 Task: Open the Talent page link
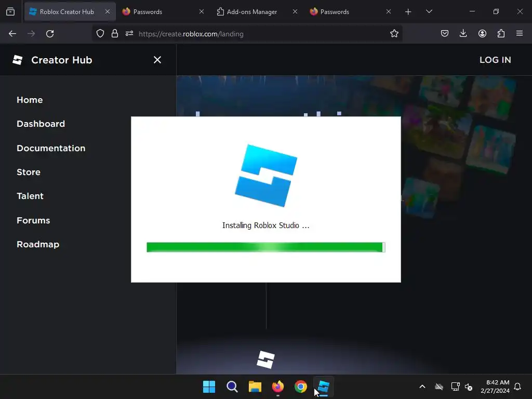coord(30,196)
